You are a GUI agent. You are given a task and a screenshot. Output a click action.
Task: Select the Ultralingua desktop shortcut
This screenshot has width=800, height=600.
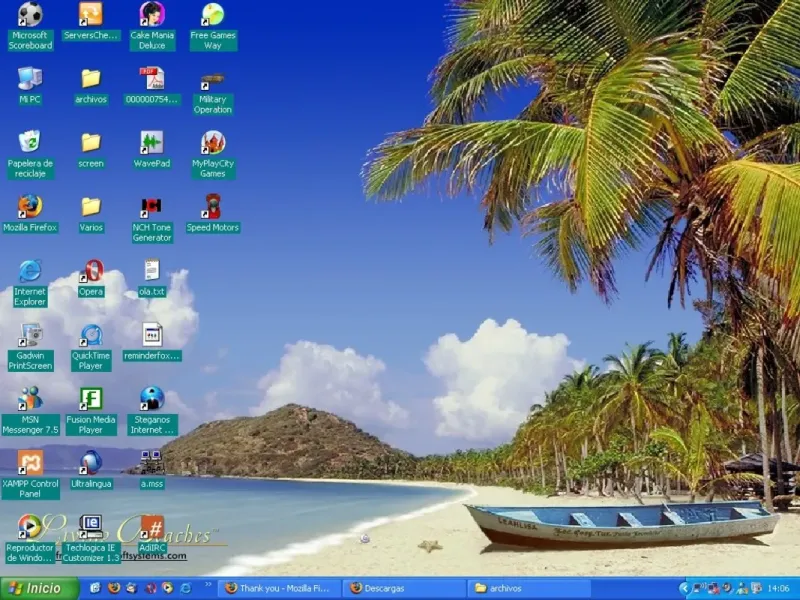91,469
